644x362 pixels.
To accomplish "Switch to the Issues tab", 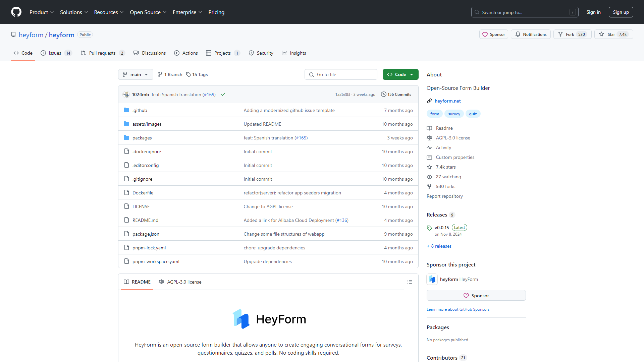I will 56,53.
